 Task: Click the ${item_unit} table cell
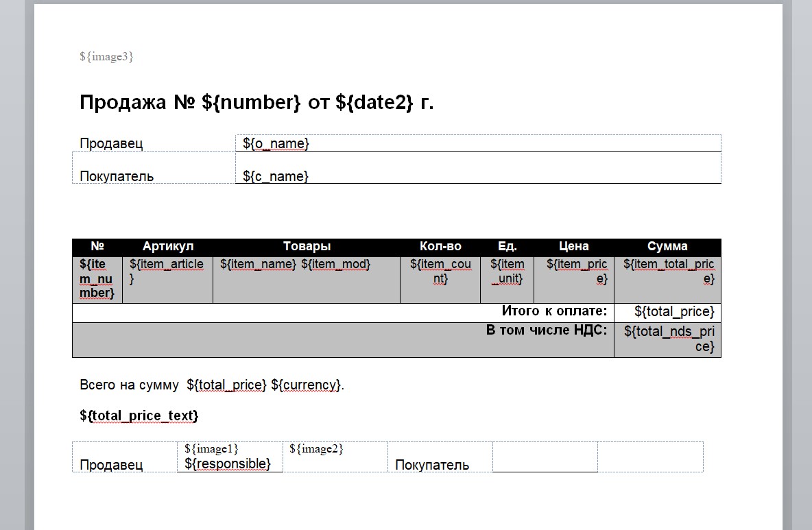(x=507, y=272)
